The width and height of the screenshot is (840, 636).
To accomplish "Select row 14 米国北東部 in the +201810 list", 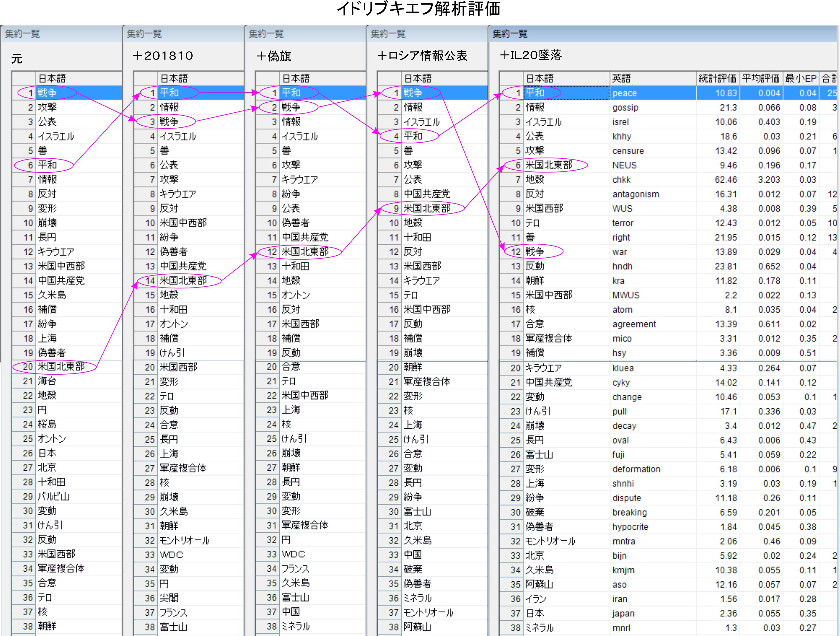I will (x=183, y=281).
